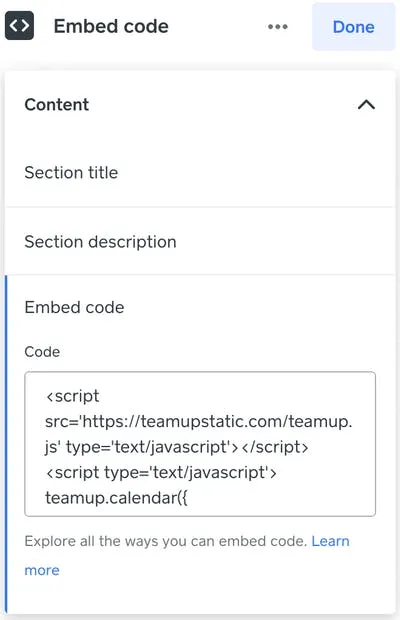Open the Section description item
This screenshot has width=400, height=620.
click(x=200, y=242)
